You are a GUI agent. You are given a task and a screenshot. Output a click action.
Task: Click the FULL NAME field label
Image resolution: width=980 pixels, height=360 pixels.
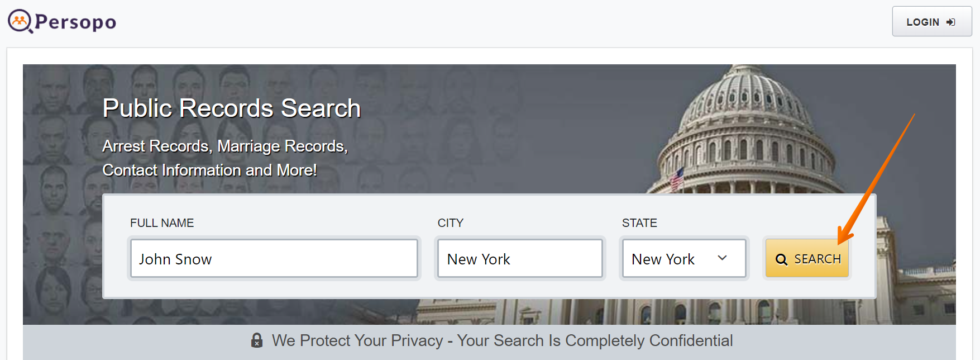[x=162, y=223]
